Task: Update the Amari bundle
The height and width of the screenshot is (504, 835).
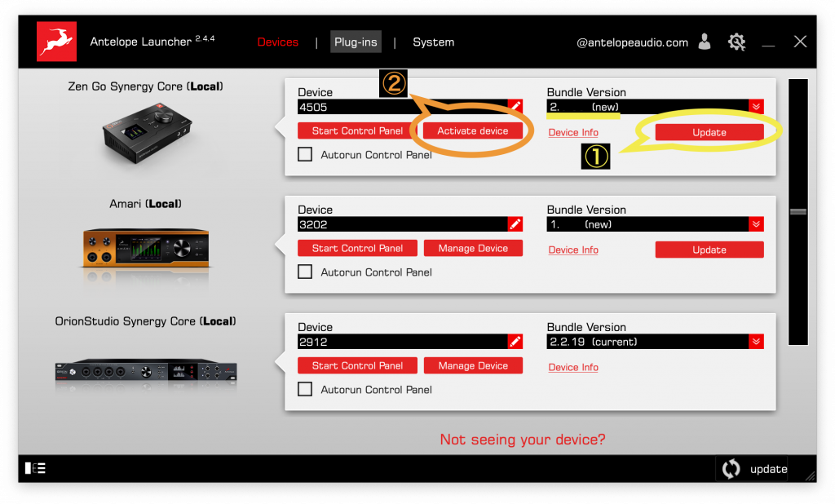Action: [x=709, y=250]
